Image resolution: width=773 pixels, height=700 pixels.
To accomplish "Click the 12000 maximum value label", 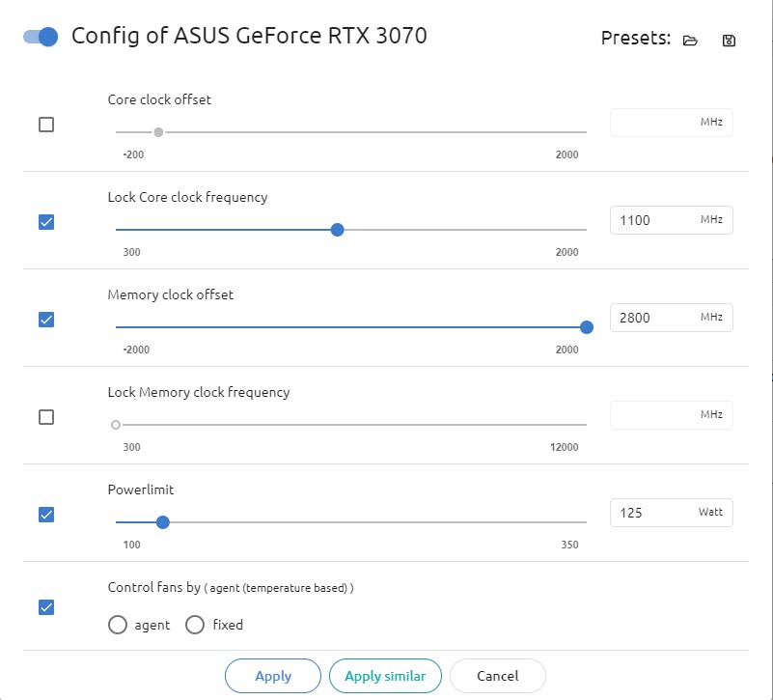I will [565, 447].
